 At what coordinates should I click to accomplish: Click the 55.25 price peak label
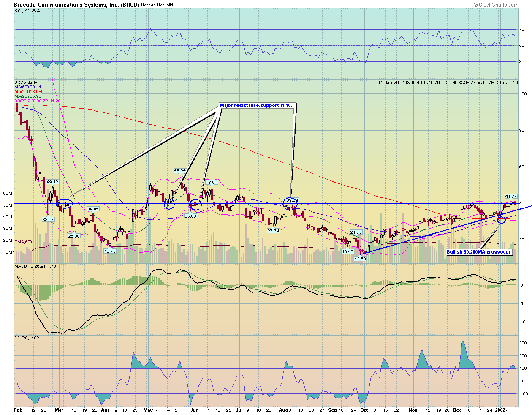(x=180, y=171)
